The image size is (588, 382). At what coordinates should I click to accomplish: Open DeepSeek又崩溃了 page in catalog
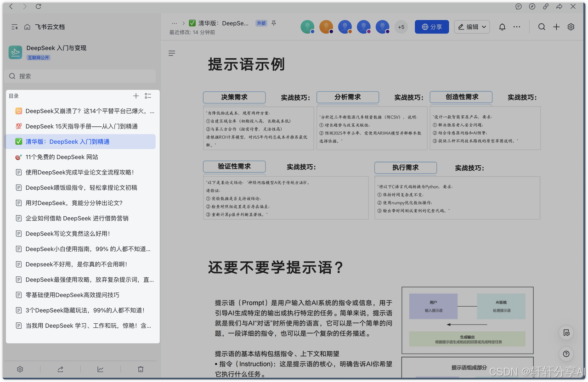tap(81, 111)
